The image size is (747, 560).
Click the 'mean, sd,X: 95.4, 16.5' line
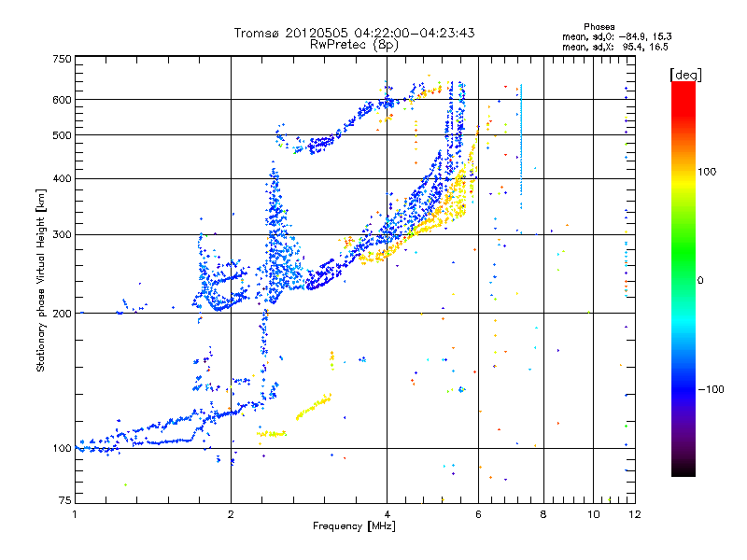point(615,47)
